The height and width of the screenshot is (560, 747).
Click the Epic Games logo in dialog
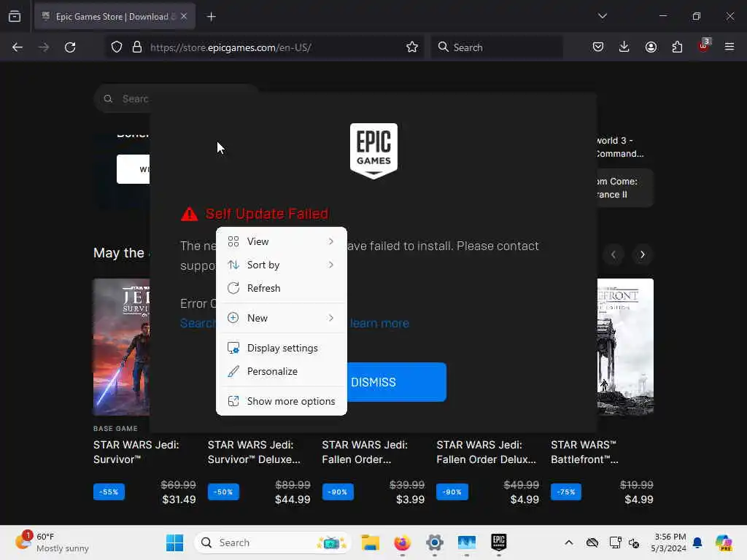coord(373,151)
